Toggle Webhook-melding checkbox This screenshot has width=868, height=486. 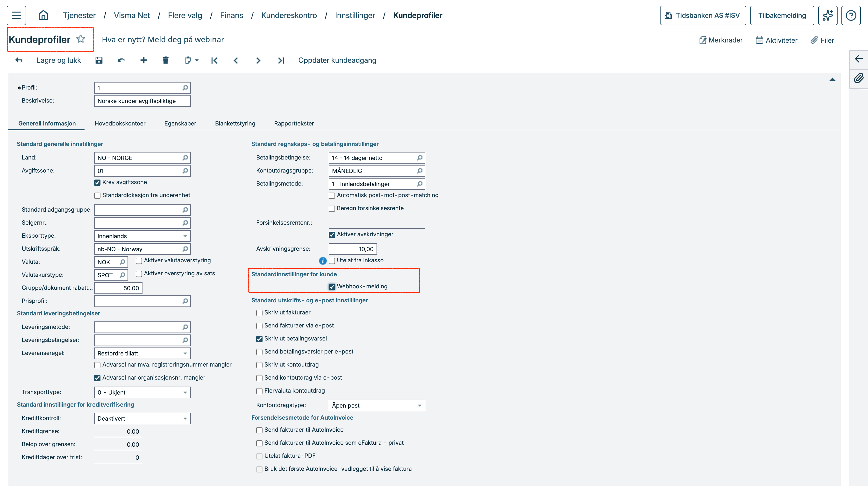point(332,287)
